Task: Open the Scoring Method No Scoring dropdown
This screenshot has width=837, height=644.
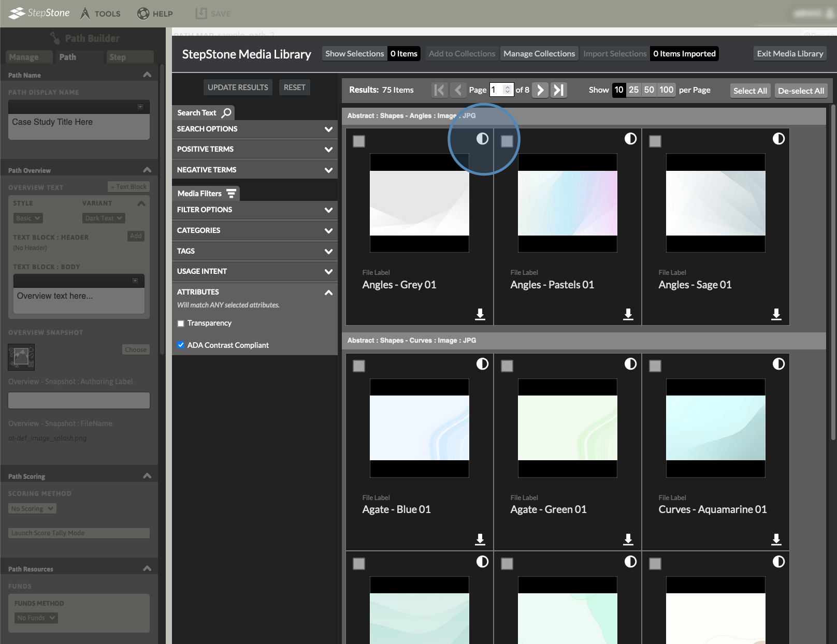Action: (x=32, y=509)
